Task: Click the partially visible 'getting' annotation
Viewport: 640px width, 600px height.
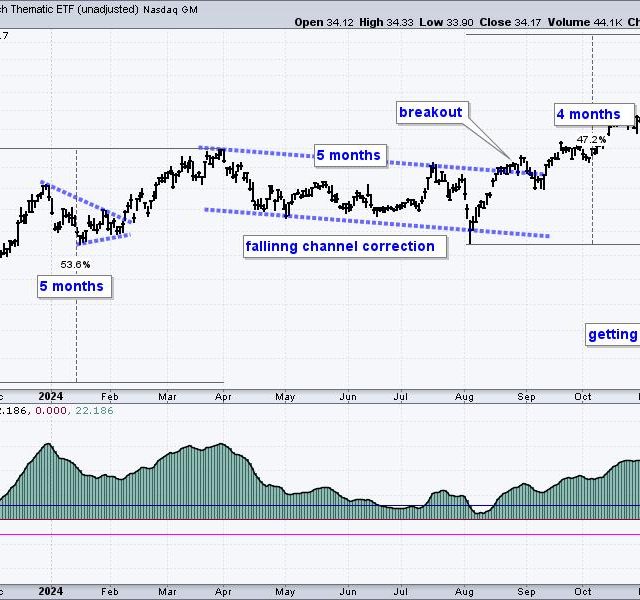Action: (612, 335)
